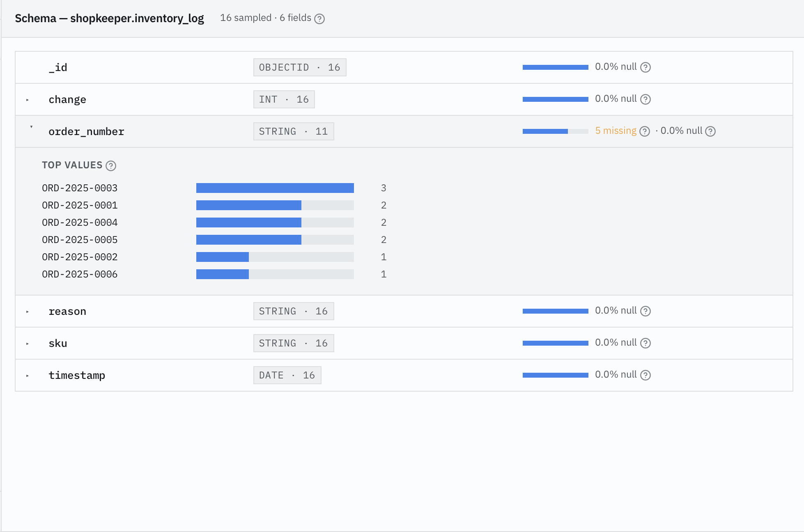Image resolution: width=804 pixels, height=532 pixels.
Task: Open help icon beside '6 fields' header
Action: coord(319,19)
